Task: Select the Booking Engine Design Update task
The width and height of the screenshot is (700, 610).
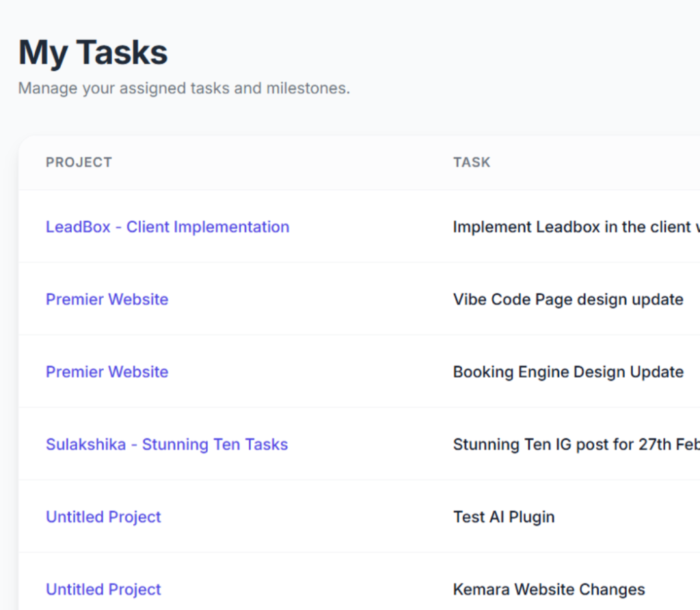Action: tap(567, 372)
